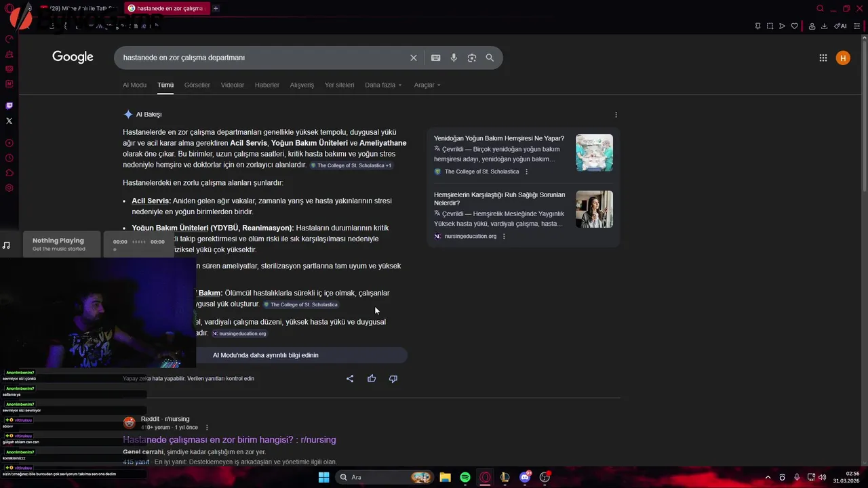The width and height of the screenshot is (868, 488).
Task: Open File Explorer from the taskbar
Action: [x=445, y=477]
